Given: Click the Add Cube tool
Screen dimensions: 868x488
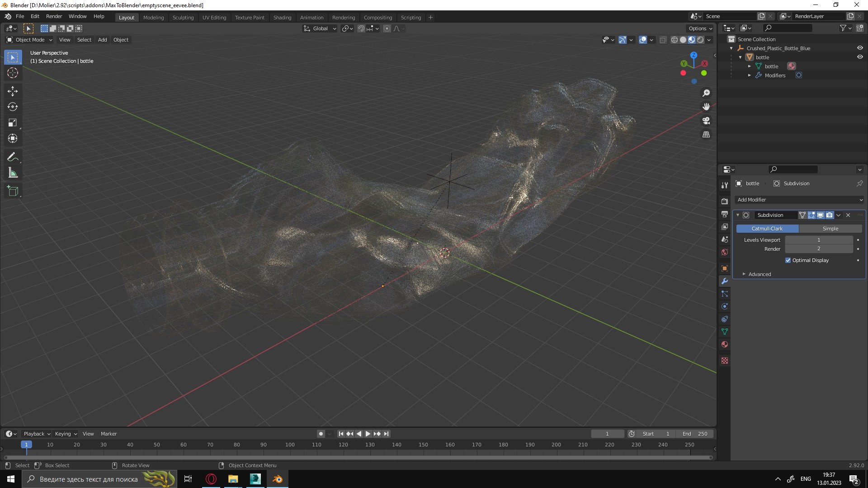Looking at the screenshot, I should click(13, 191).
